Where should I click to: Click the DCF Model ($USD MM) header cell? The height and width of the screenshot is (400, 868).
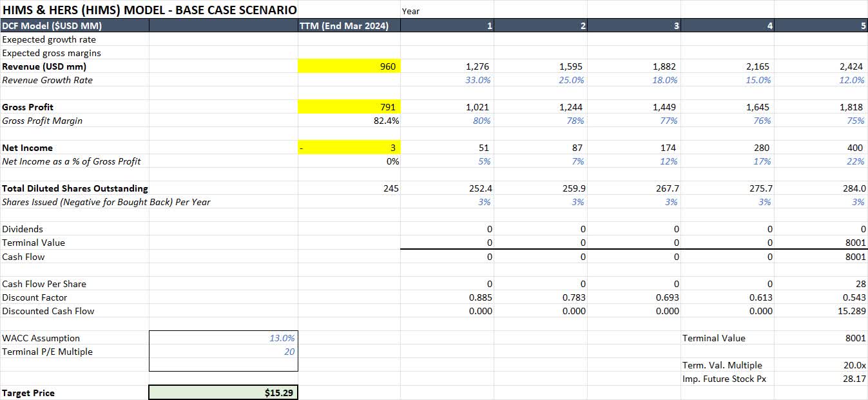pos(74,26)
